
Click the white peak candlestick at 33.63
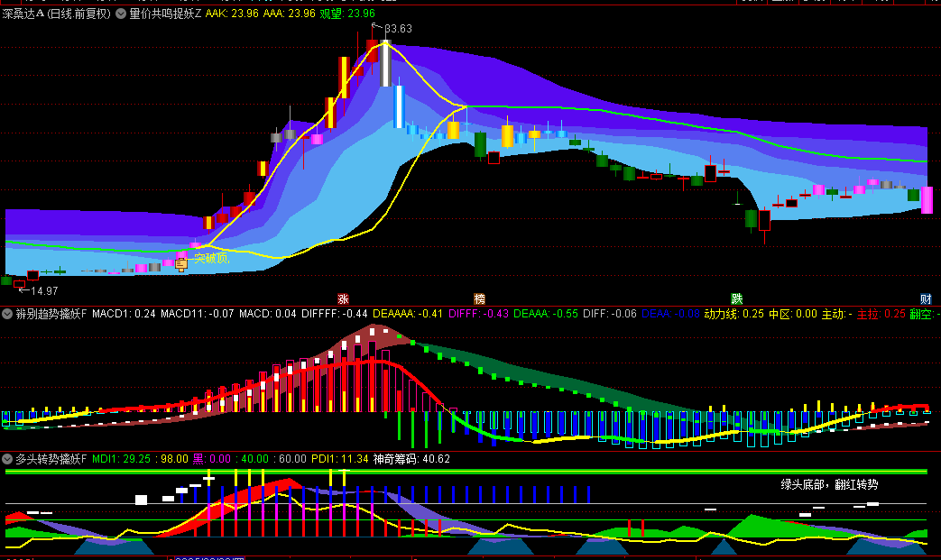[x=386, y=63]
